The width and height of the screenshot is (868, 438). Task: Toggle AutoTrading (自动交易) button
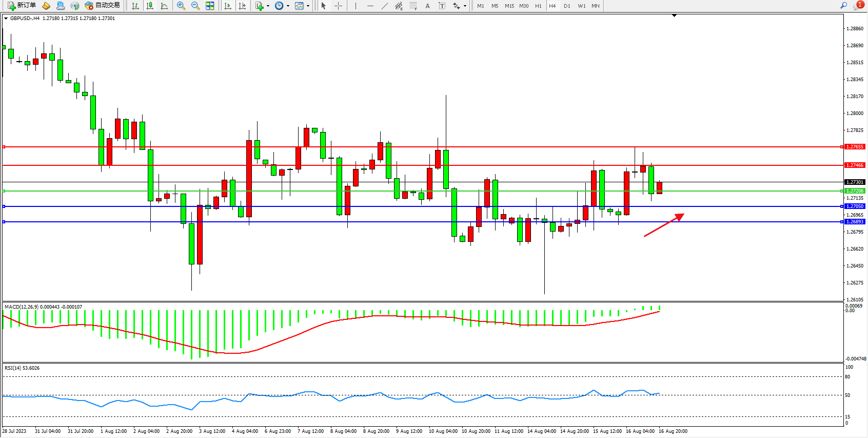(x=102, y=6)
